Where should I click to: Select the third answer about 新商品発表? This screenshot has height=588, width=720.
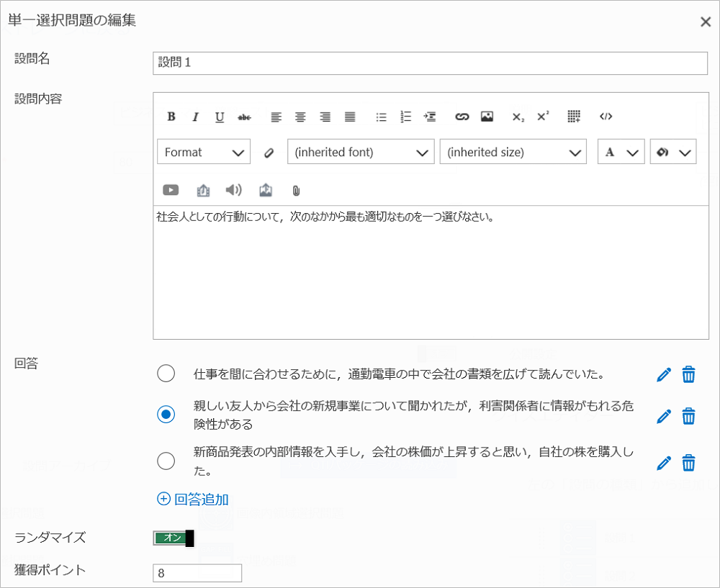click(166, 461)
